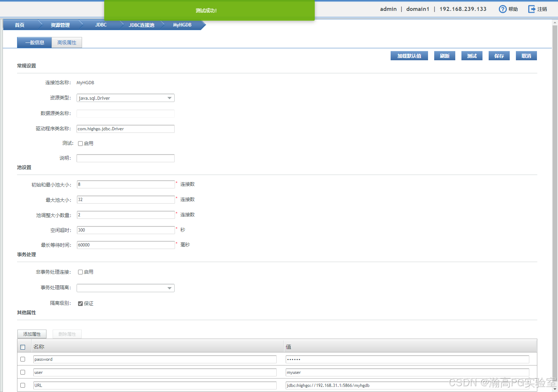
Task: Open JDBC连接池 in the breadcrumb
Action: [142, 25]
